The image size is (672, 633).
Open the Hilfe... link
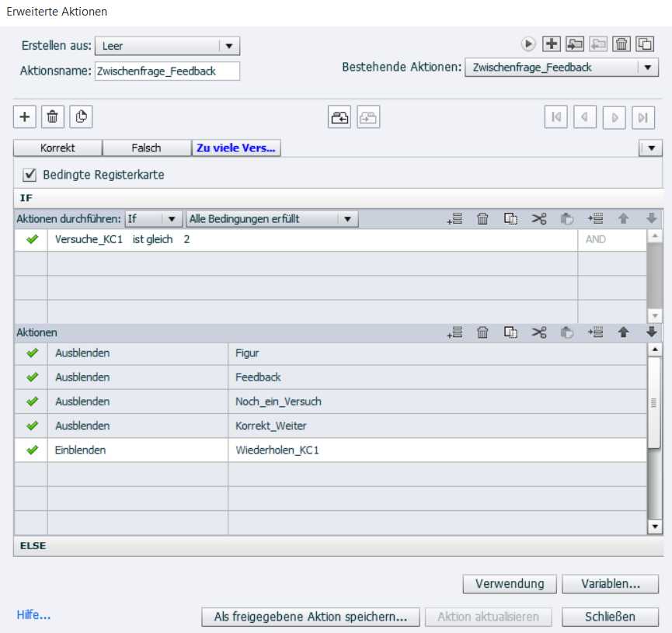coord(33,615)
